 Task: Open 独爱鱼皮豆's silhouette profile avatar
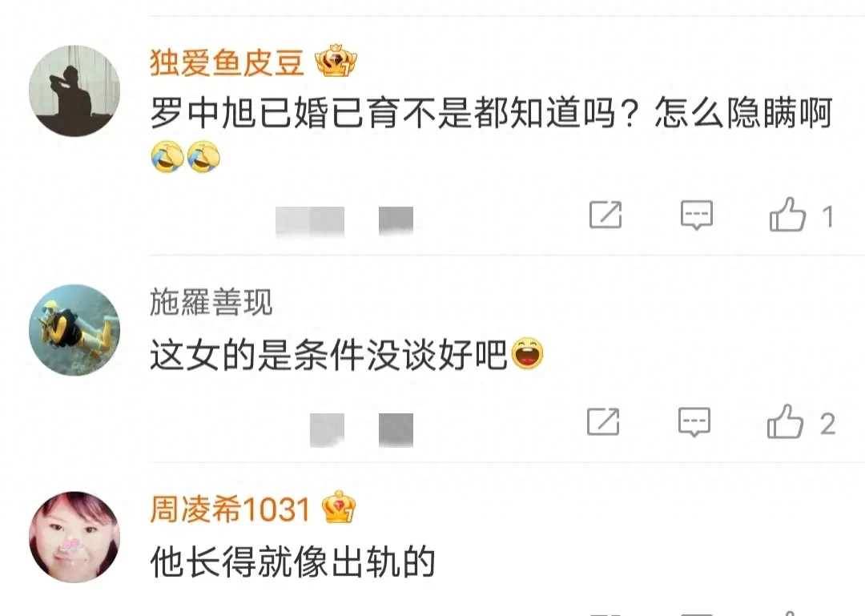point(74,91)
